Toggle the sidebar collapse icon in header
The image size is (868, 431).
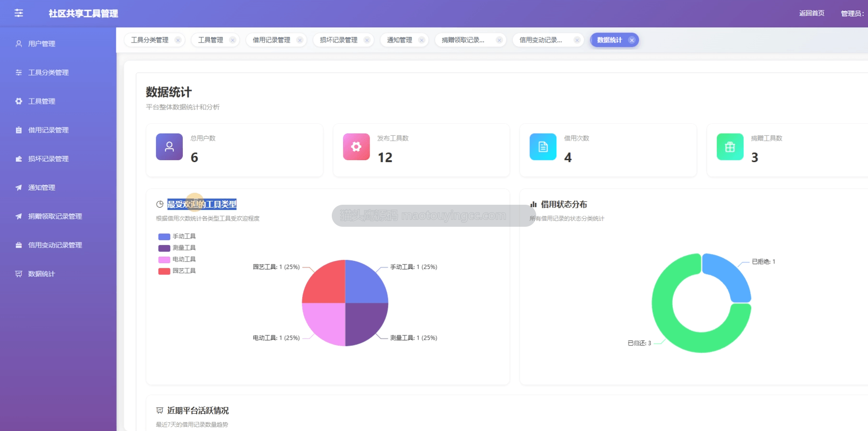pos(19,13)
